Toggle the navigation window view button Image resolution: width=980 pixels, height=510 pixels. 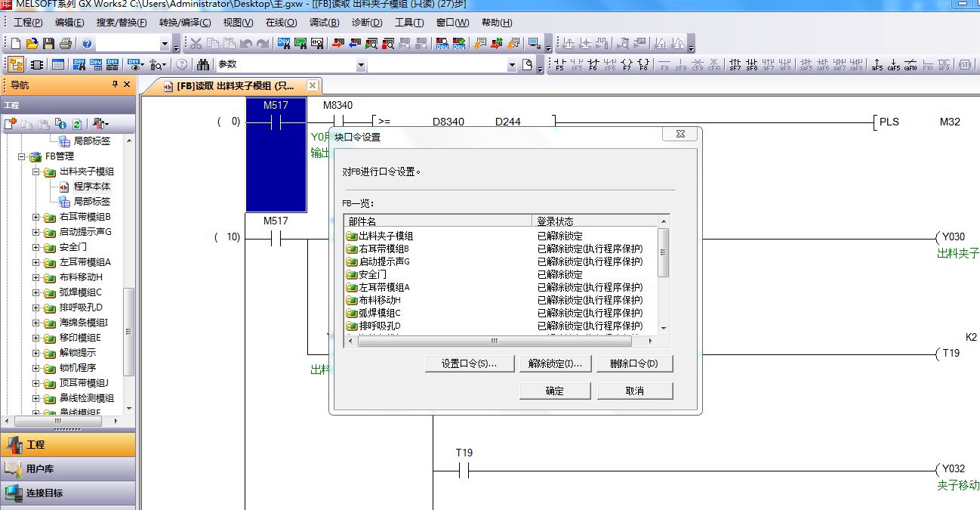coord(16,65)
